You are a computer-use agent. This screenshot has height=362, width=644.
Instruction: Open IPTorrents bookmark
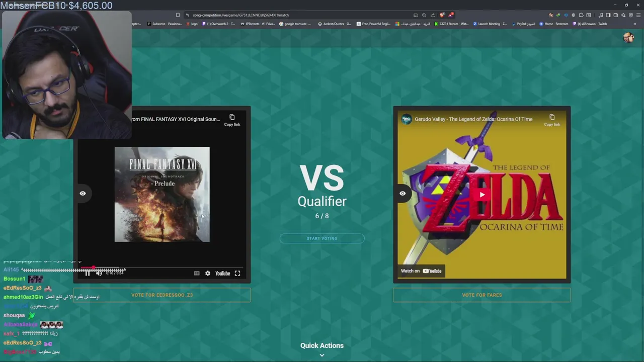pyautogui.click(x=258, y=24)
